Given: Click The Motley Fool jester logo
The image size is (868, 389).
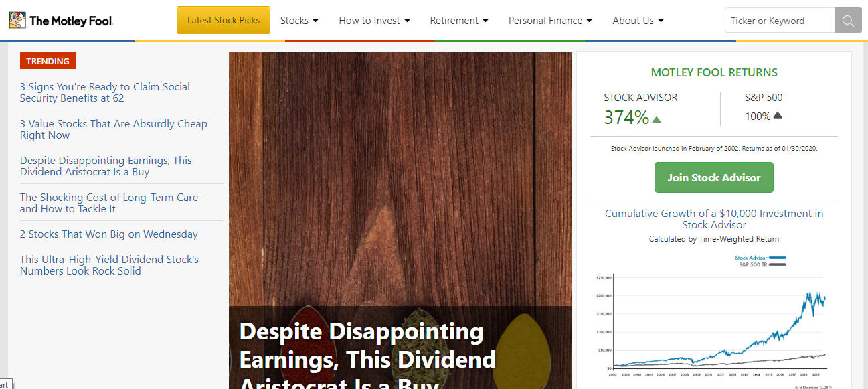Looking at the screenshot, I should pyautogui.click(x=62, y=20).
